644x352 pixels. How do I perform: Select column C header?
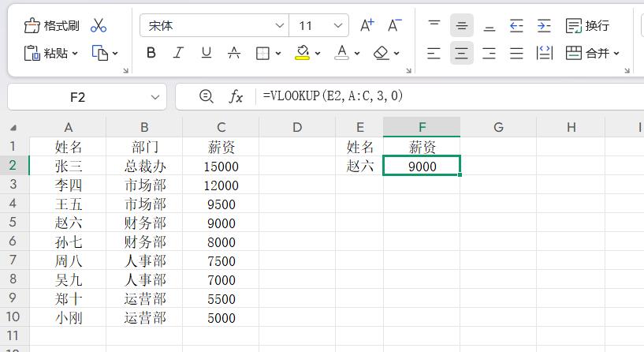[x=221, y=127]
